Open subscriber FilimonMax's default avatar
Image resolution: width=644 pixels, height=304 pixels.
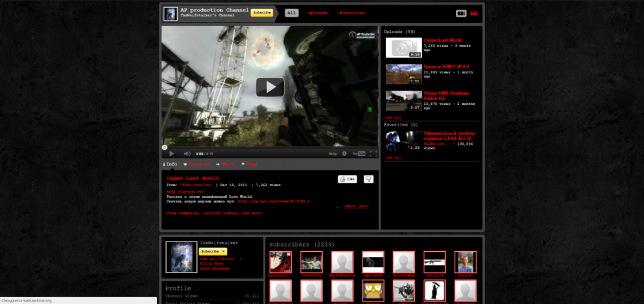tap(404, 262)
